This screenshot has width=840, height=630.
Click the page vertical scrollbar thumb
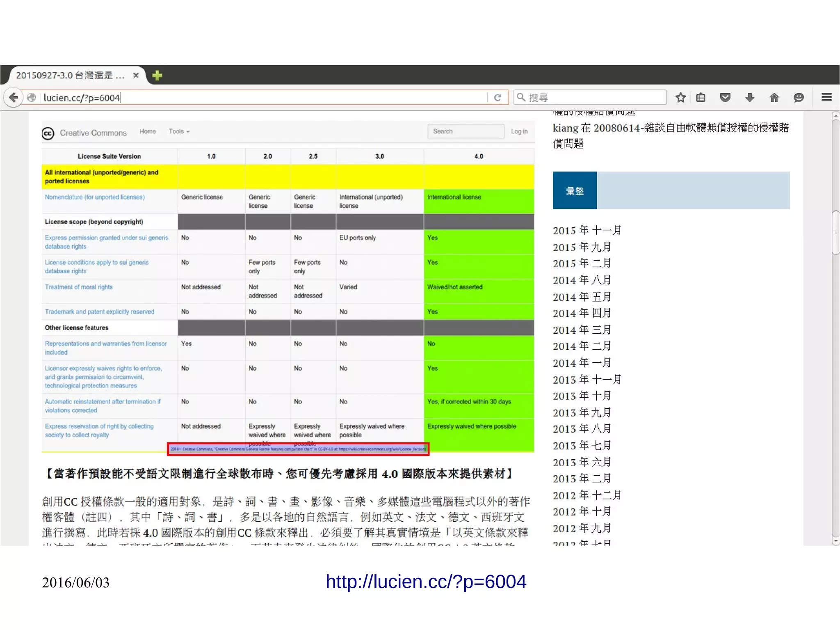point(835,232)
